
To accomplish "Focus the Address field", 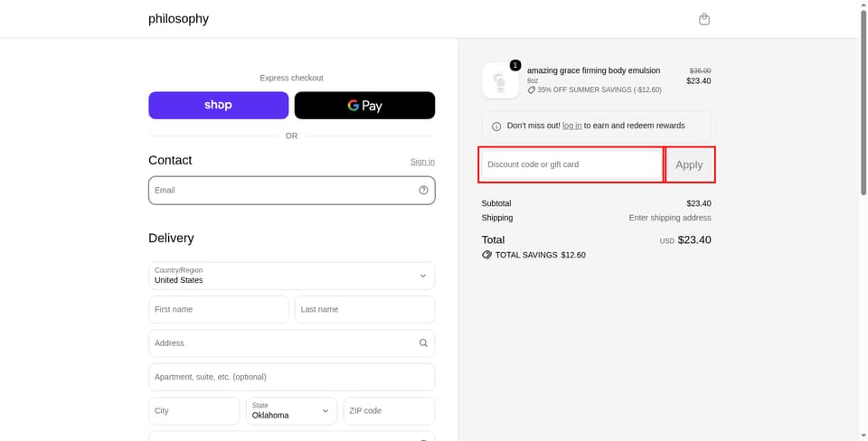I will (292, 343).
